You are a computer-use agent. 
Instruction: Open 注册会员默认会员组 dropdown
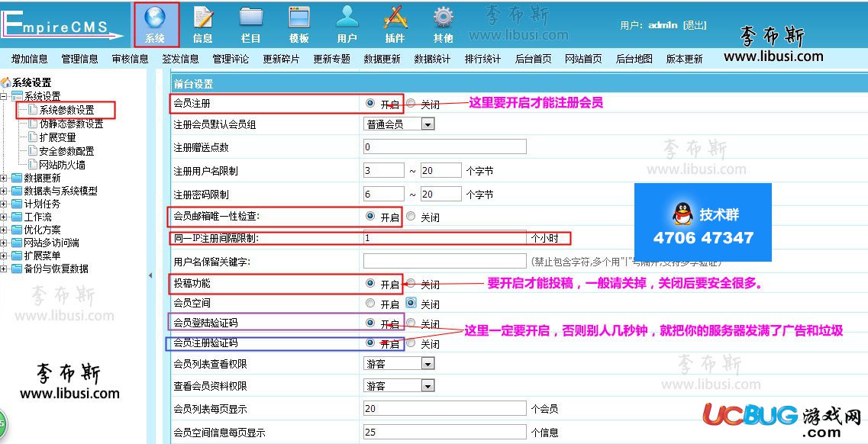tap(399, 124)
